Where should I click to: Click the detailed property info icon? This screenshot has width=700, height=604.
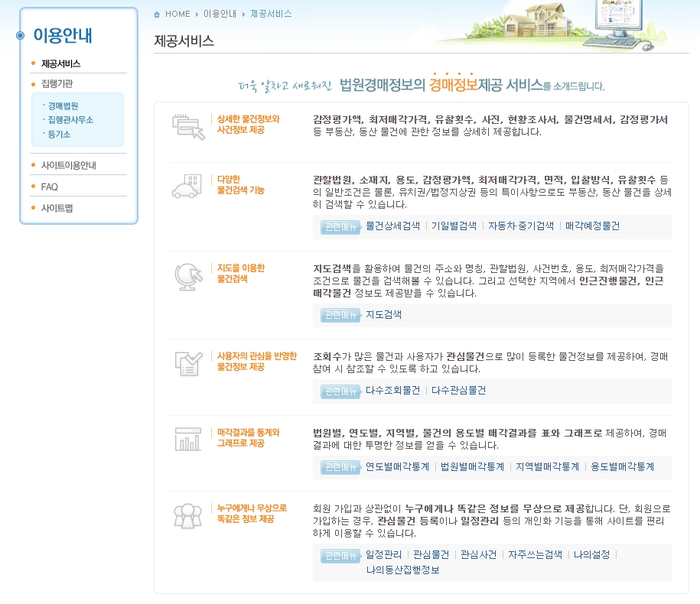click(x=188, y=127)
